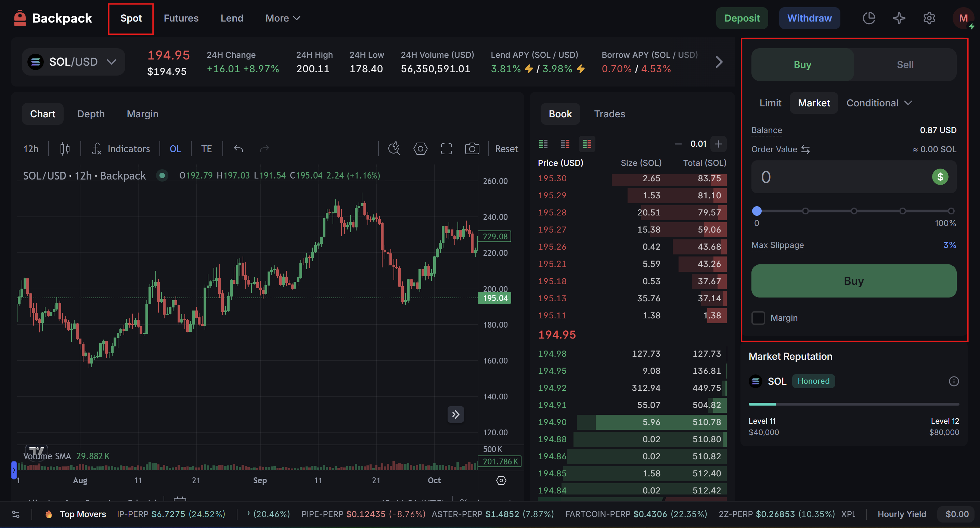This screenshot has height=528, width=980.
Task: Enter fullscreen chart mode
Action: [446, 149]
